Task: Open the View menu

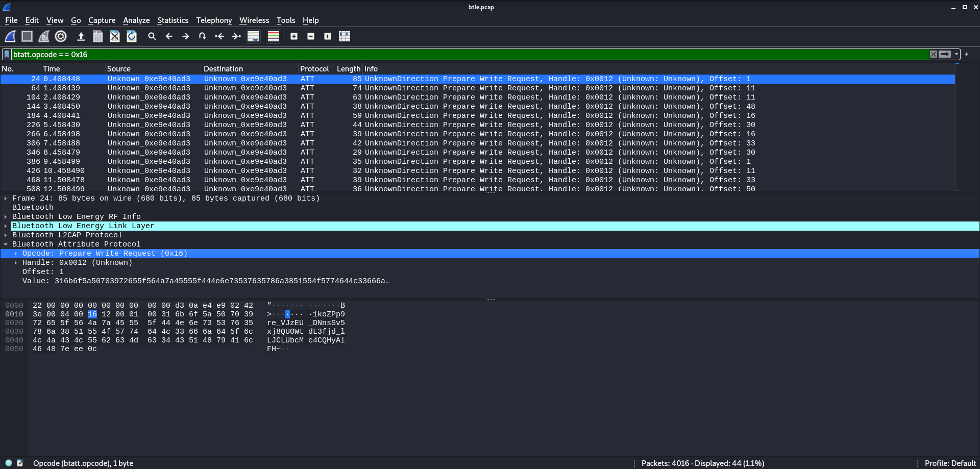Action: click(55, 20)
